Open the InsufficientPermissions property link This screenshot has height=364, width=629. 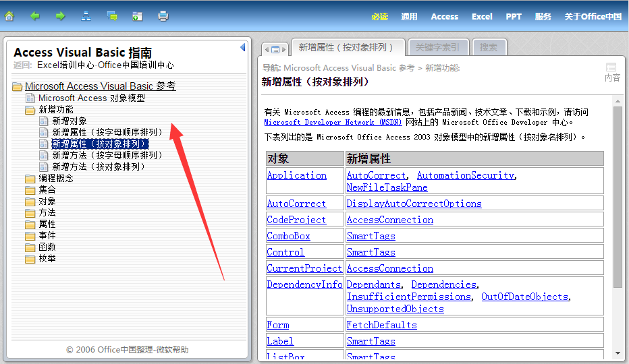tap(409, 297)
